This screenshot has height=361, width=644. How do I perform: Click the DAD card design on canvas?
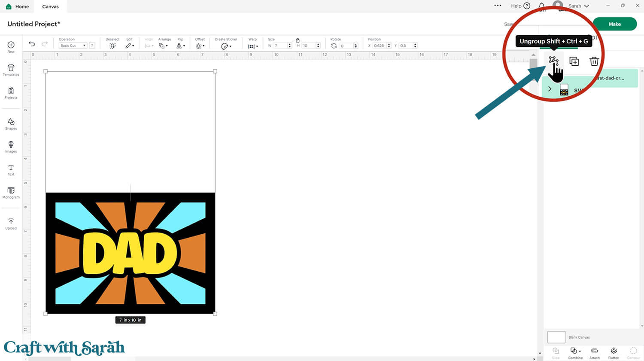(x=131, y=253)
